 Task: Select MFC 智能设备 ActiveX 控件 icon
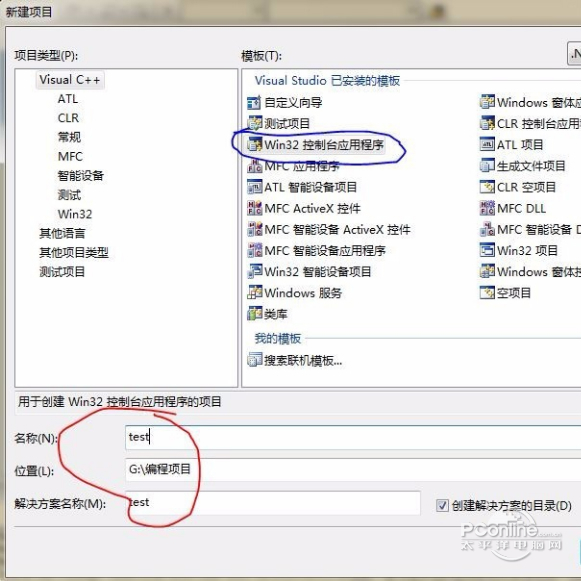coord(254,229)
